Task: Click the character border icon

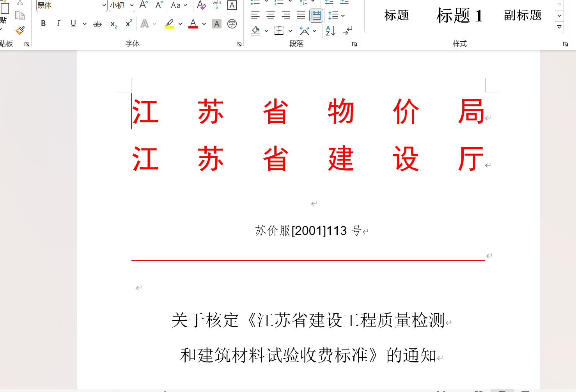Action: point(232,5)
